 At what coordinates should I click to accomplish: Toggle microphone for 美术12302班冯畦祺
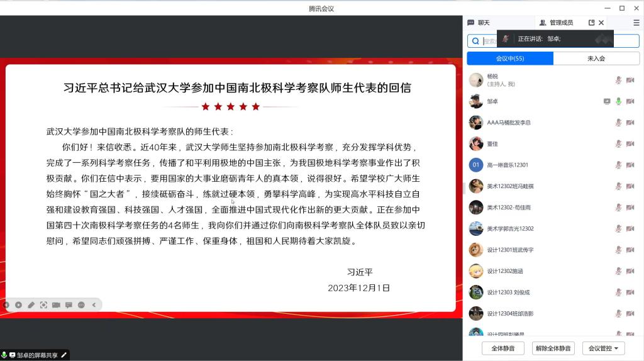(619, 186)
